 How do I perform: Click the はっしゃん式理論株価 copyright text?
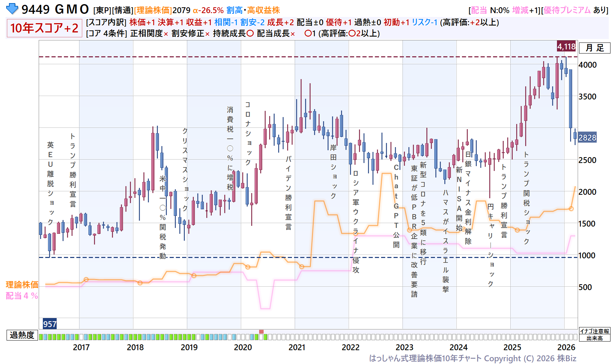[x=472, y=358]
